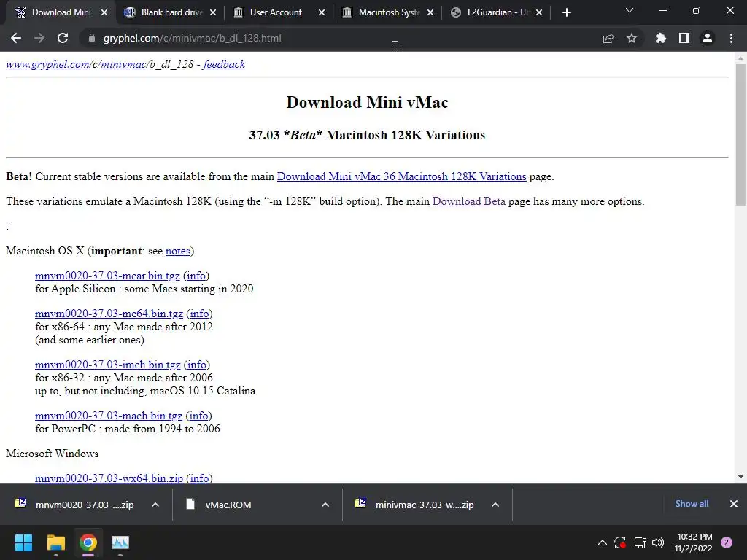Close the Blank hard drive tab
Viewport: 747px width, 560px height.
[x=213, y=12]
